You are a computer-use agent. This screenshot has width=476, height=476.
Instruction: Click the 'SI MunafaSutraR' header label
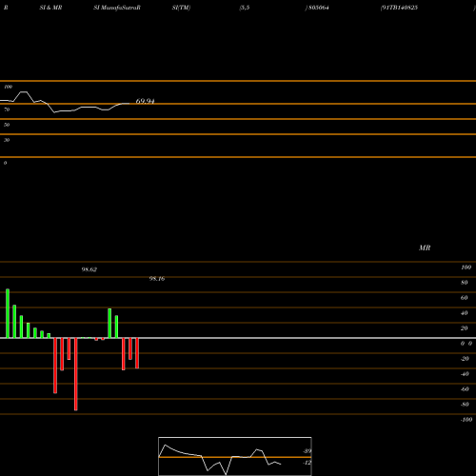tap(117, 8)
